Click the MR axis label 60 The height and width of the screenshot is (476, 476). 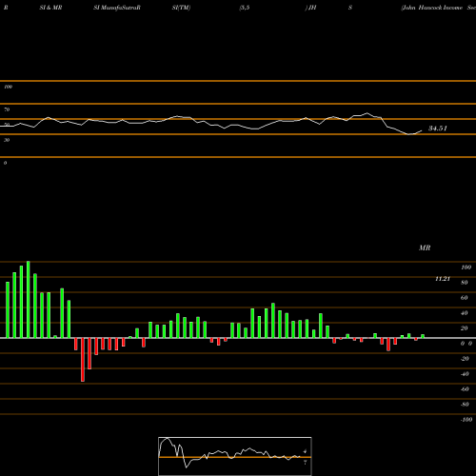(x=465, y=298)
